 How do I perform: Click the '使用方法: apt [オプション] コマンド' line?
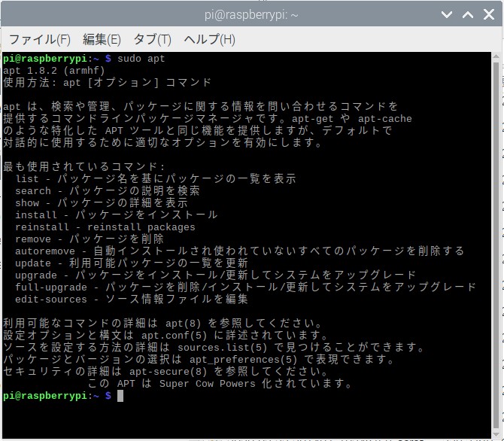click(x=108, y=83)
